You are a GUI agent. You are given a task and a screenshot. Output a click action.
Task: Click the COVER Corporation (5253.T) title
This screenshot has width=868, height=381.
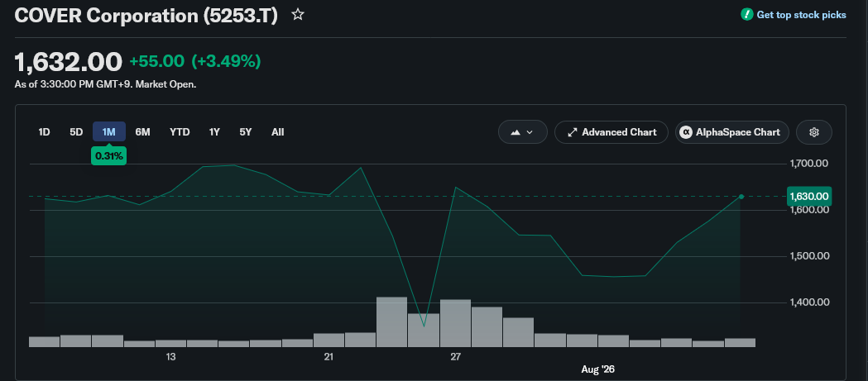pyautogui.click(x=146, y=15)
